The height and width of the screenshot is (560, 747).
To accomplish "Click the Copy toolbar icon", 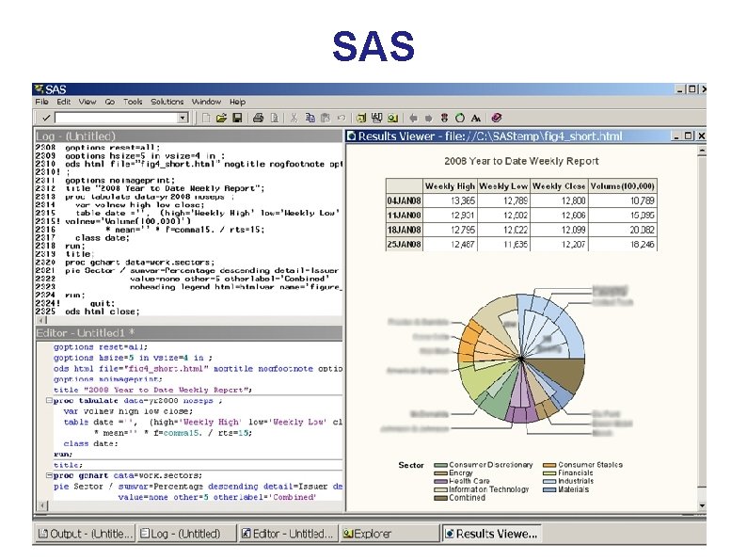I will 310,118.
